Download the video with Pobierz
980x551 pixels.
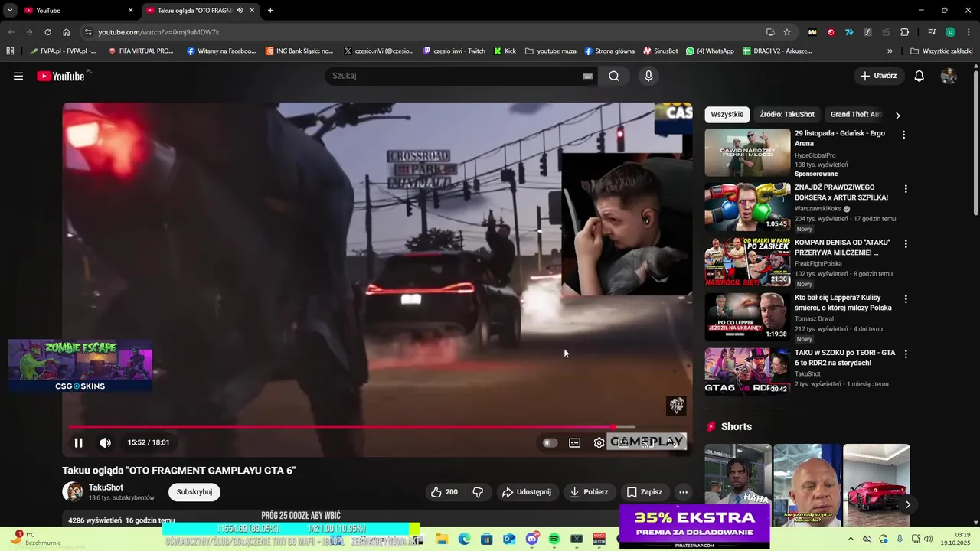pyautogui.click(x=589, y=492)
